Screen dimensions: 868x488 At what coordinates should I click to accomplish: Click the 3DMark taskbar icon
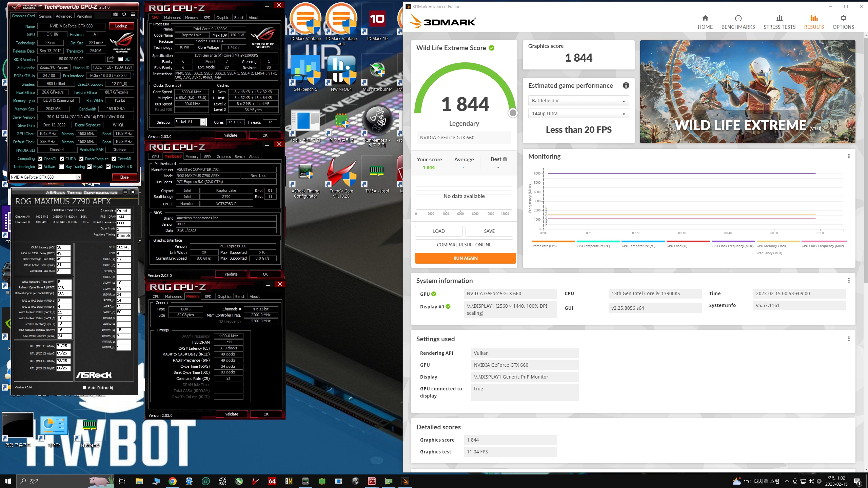pyautogui.click(x=405, y=481)
